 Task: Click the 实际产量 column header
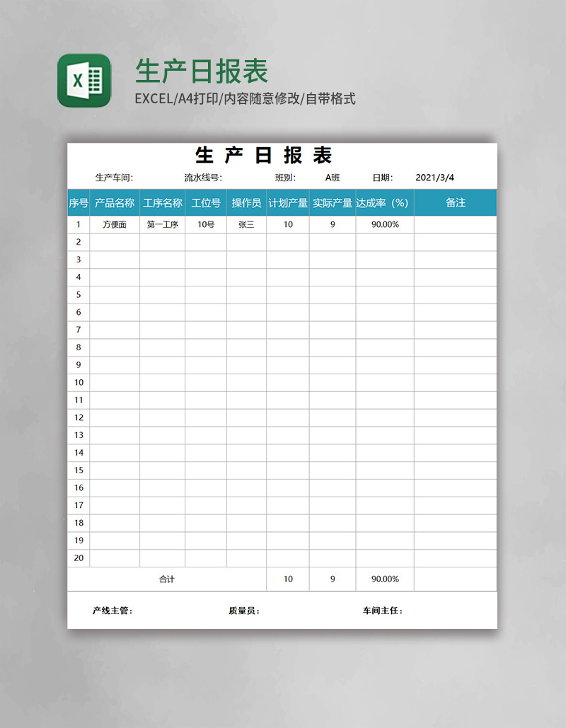[332, 202]
